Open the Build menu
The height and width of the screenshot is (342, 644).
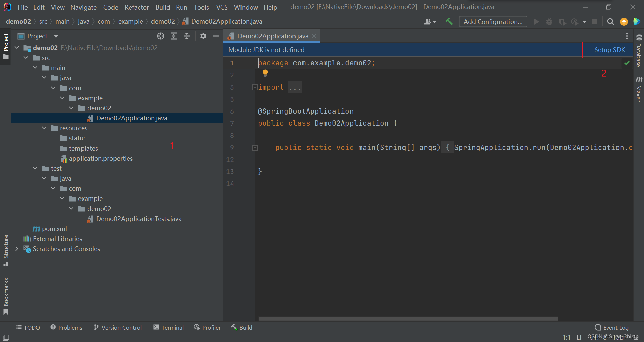163,7
